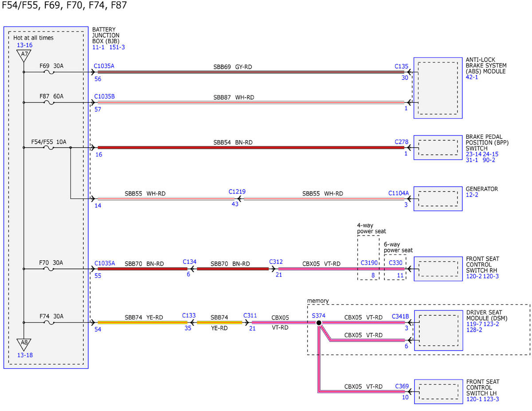This screenshot has height=411, width=532.
Task: Click the S374 splice dot
Action: coord(318,323)
